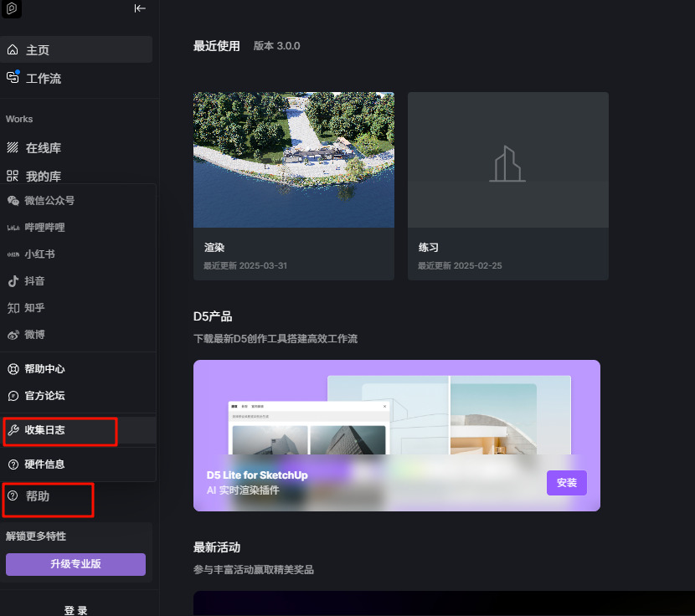Viewport: 695px width, 616px height.
Task: Click the 小红书 icon
Action: click(x=13, y=254)
